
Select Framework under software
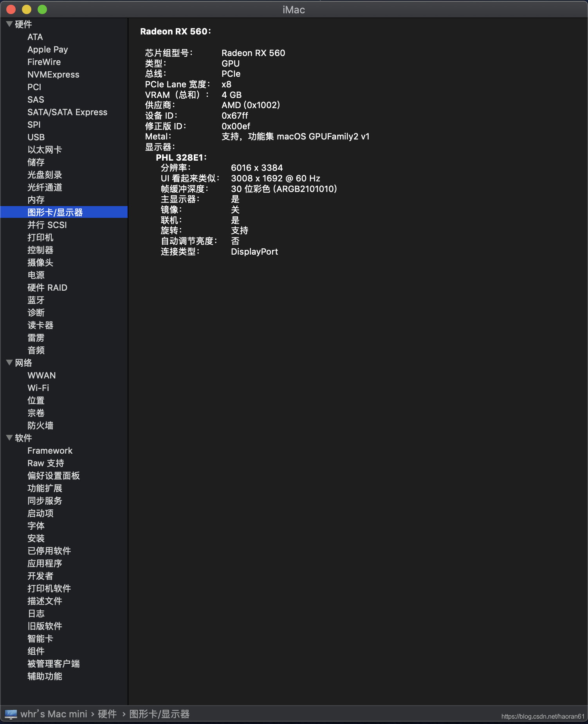click(50, 451)
